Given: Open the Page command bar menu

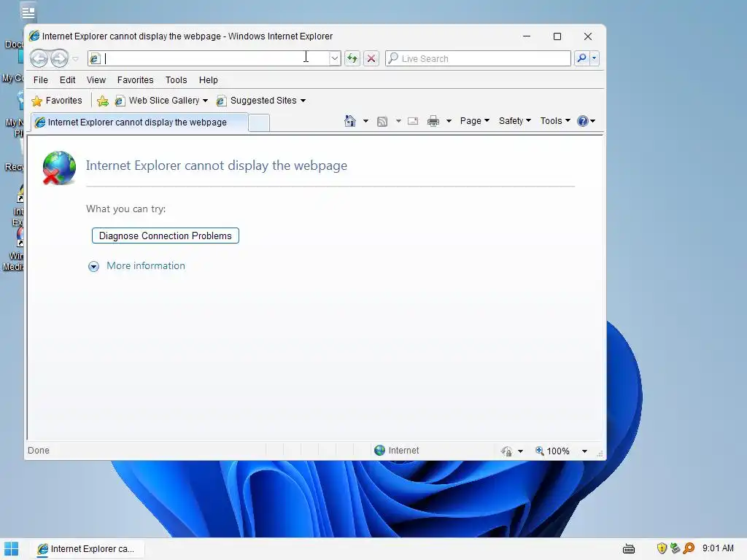Looking at the screenshot, I should 474,121.
